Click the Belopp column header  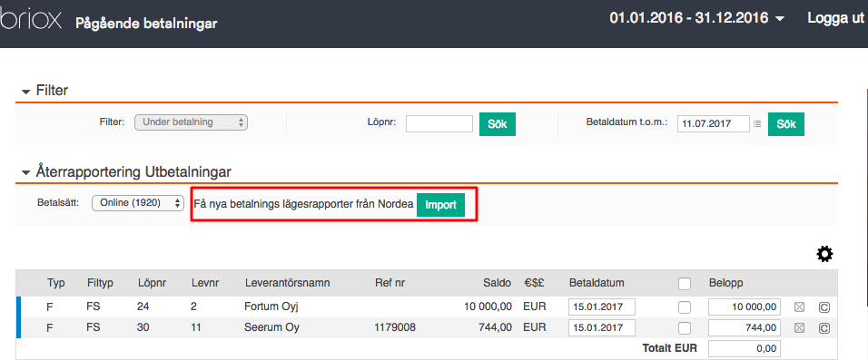pyautogui.click(x=726, y=283)
